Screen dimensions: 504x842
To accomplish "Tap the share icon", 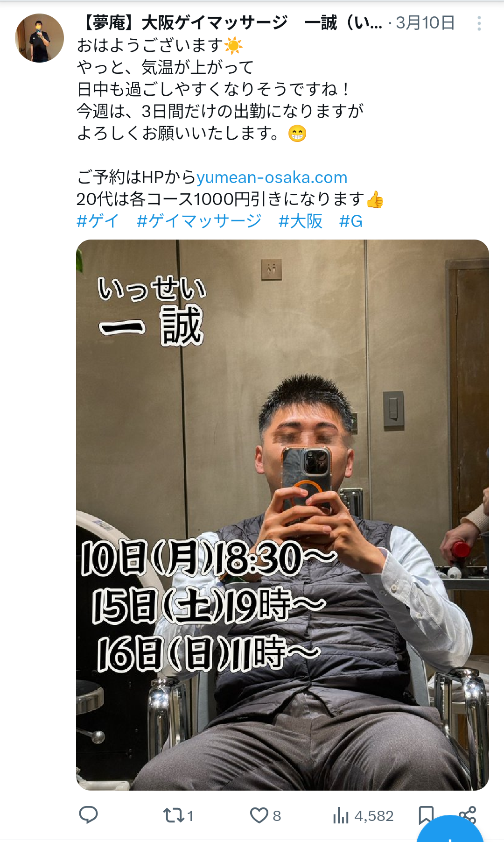I will click(467, 815).
